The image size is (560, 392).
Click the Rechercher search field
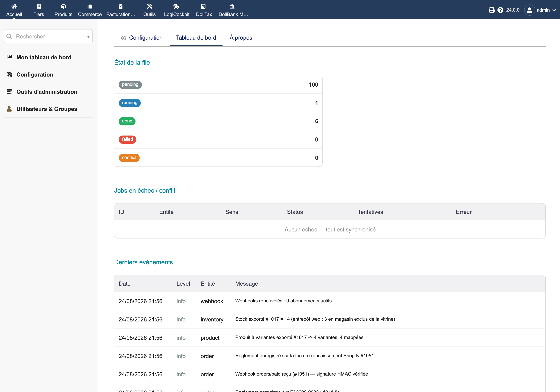point(48,36)
